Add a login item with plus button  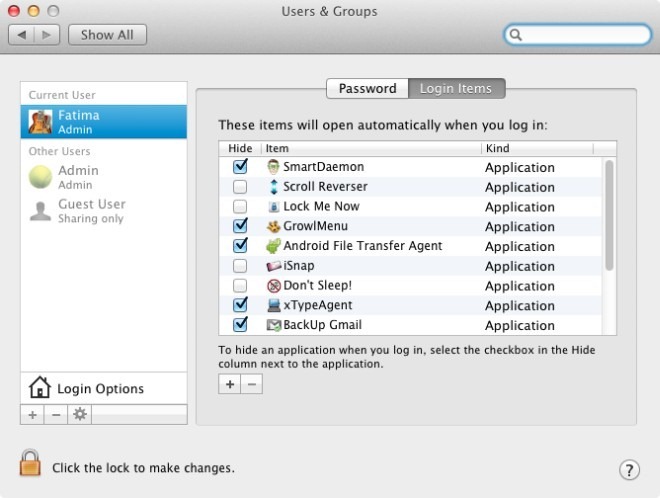tap(230, 385)
